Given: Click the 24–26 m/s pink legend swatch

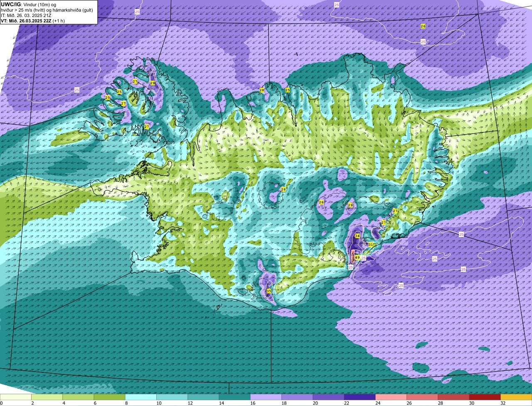Looking at the screenshot, I should (391, 397).
